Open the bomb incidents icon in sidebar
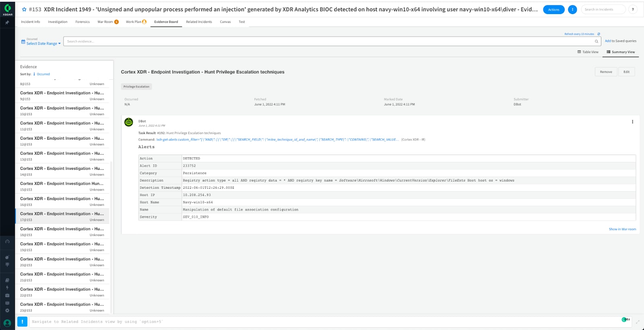The width and height of the screenshot is (644, 330). [x=7, y=257]
